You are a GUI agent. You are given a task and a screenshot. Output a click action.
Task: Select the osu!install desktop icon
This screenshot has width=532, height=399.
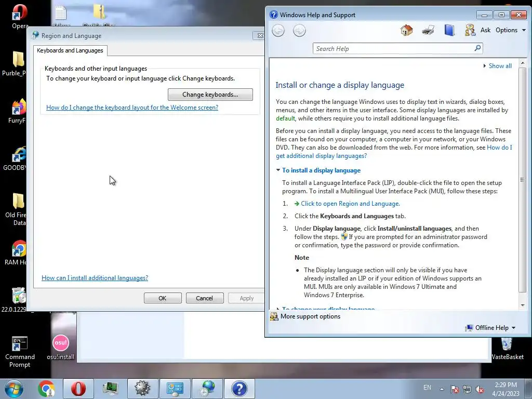coord(60,348)
